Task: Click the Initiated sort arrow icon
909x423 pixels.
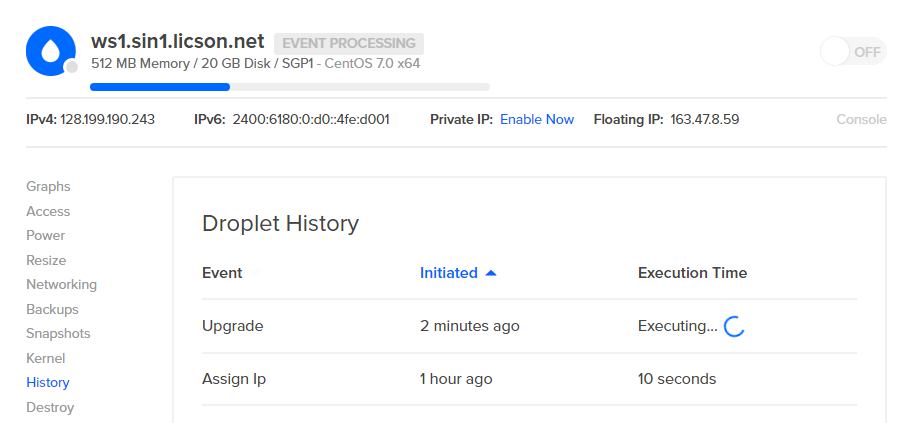Action: [x=490, y=273]
